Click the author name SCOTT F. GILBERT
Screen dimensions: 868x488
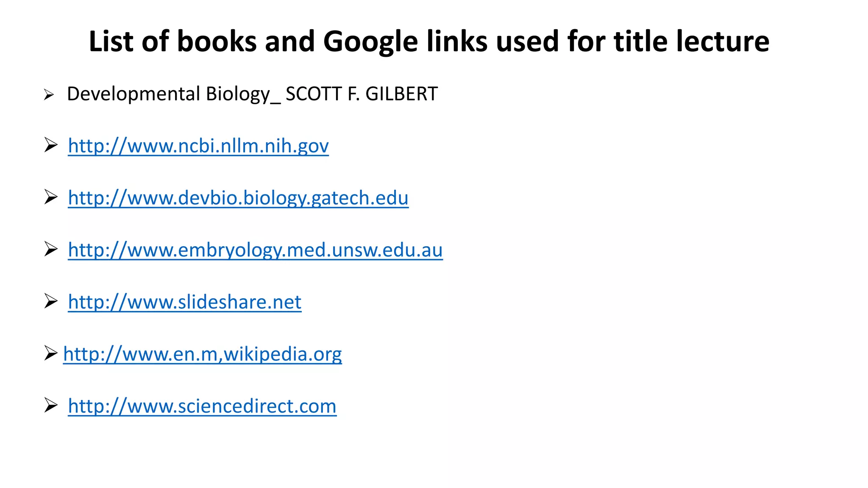(x=362, y=94)
